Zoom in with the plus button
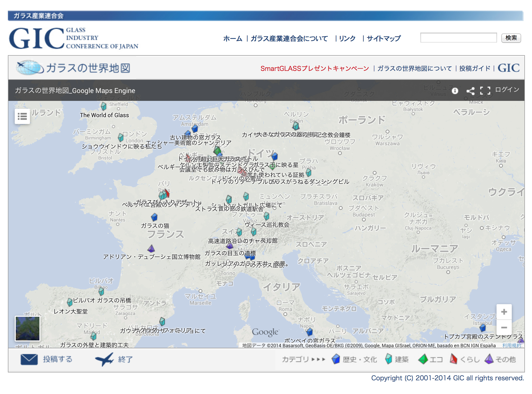 [x=504, y=312]
